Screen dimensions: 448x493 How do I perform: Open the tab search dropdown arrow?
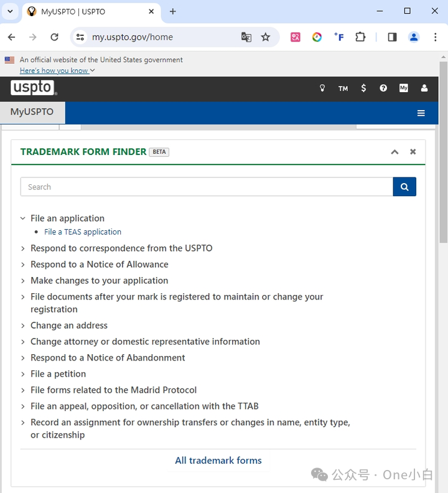(x=10, y=12)
